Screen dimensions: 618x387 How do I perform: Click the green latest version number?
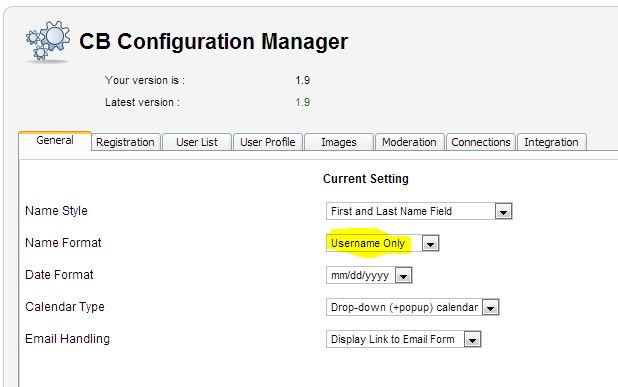coord(303,102)
